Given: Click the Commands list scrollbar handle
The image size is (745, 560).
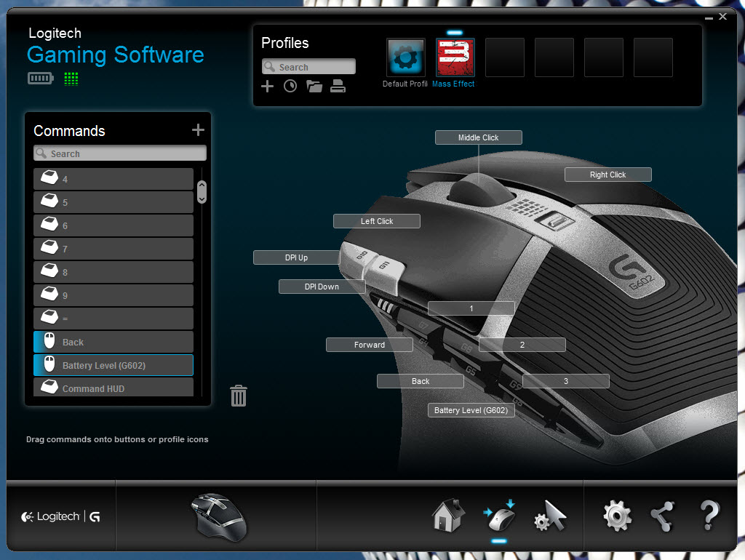Looking at the screenshot, I should pos(202,192).
